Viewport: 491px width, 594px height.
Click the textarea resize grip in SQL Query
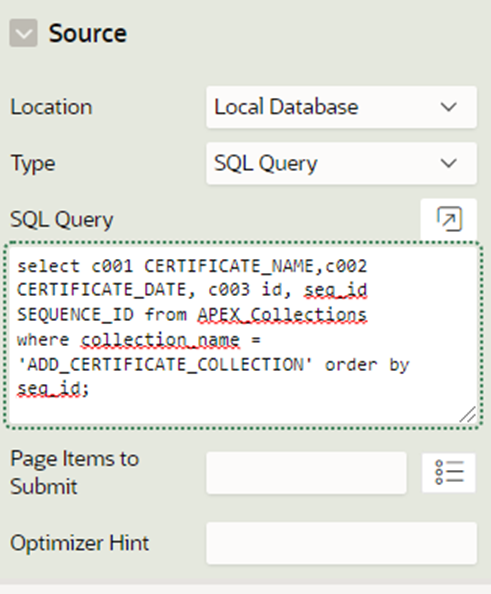point(468,414)
